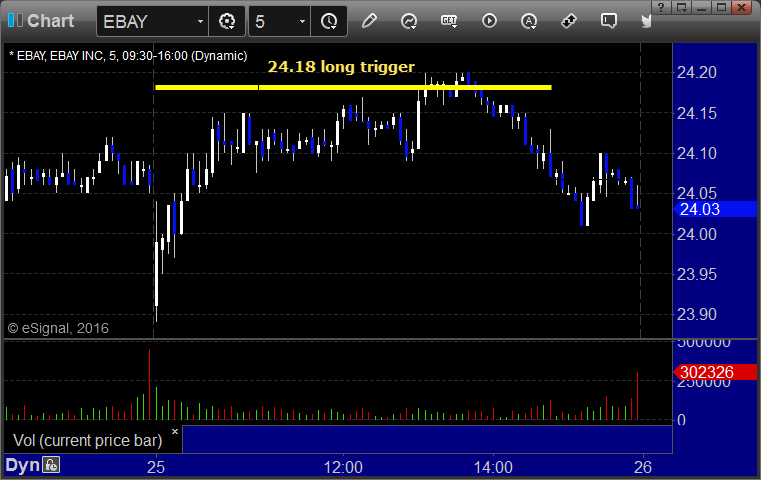Select the pencil drawing tools icon

pyautogui.click(x=369, y=21)
